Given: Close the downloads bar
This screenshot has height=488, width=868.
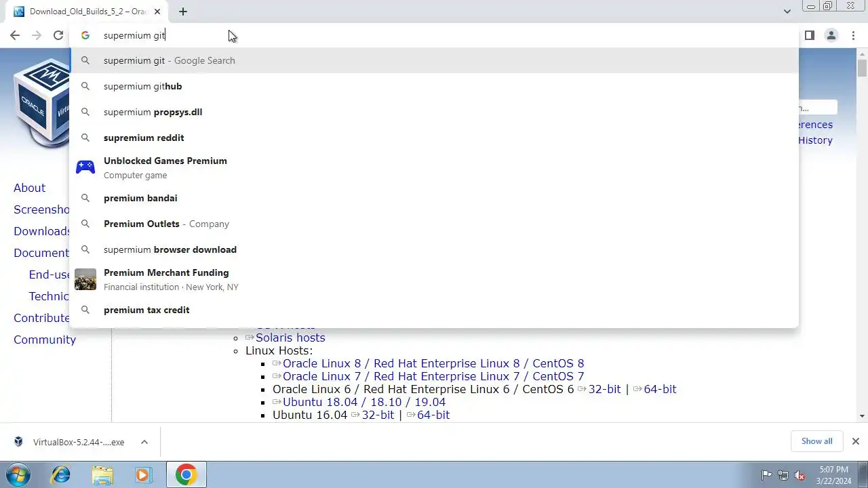Looking at the screenshot, I should [x=855, y=441].
